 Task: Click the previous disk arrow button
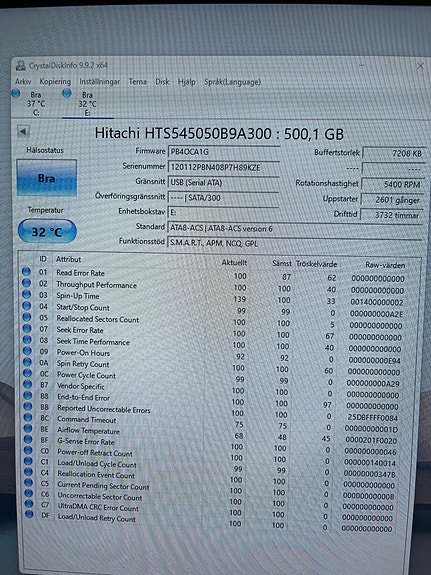point(23,131)
